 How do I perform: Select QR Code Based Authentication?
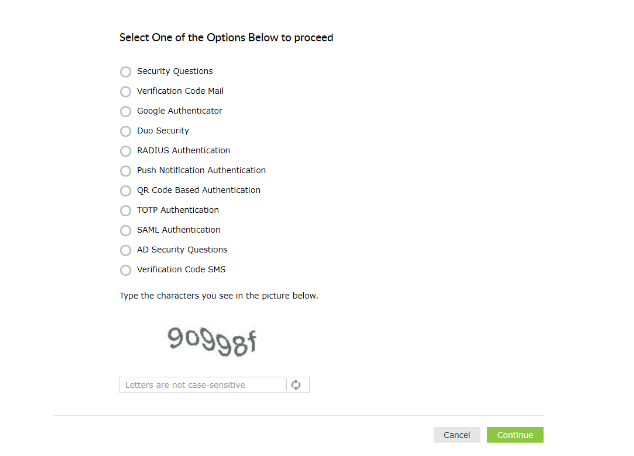pos(125,190)
